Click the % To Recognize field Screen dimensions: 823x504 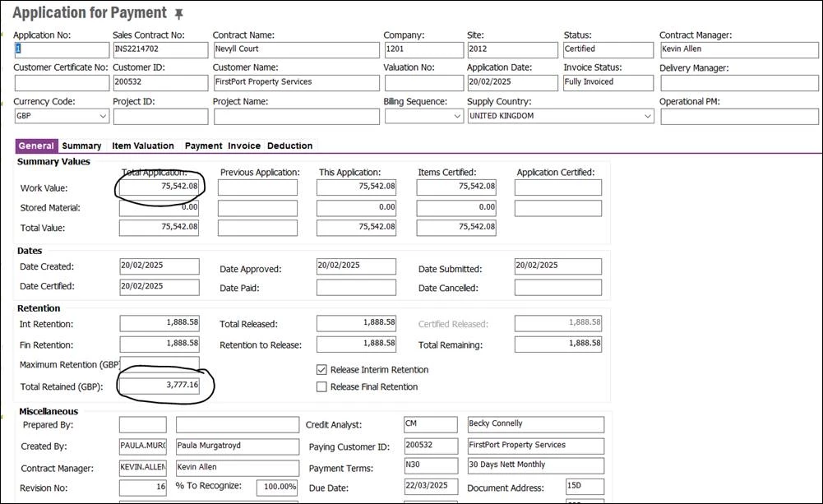tap(277, 488)
